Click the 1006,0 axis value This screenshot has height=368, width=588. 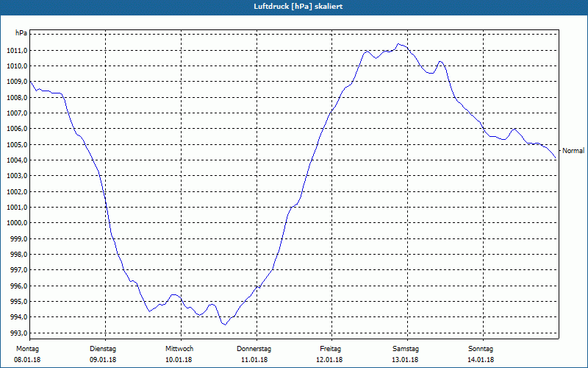[x=17, y=129]
